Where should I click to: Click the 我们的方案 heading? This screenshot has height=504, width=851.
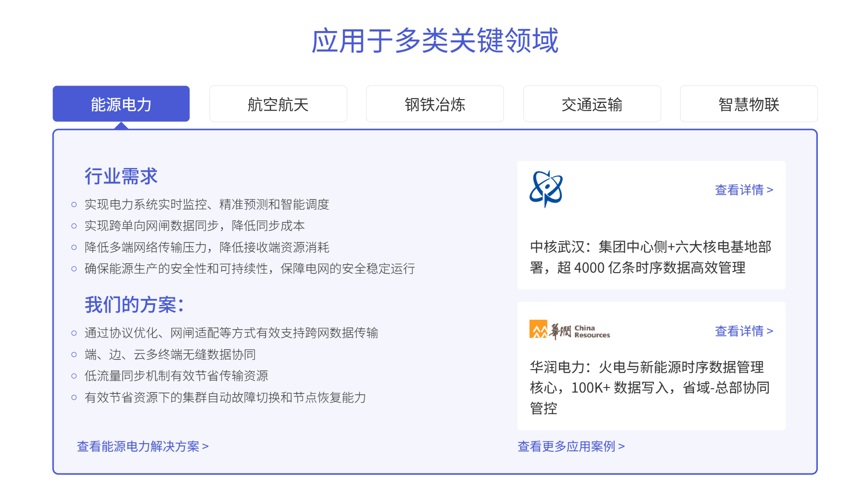pos(134,305)
